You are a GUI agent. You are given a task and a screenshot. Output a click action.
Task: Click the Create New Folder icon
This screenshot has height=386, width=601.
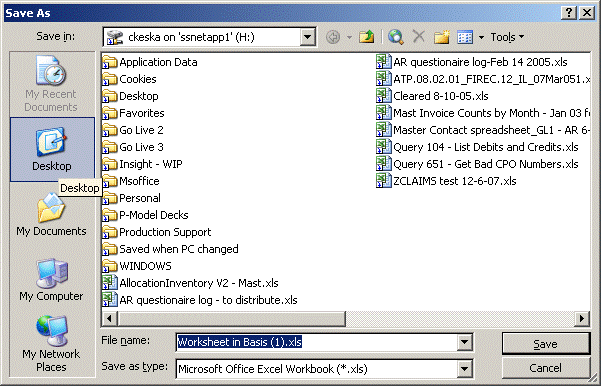point(442,37)
